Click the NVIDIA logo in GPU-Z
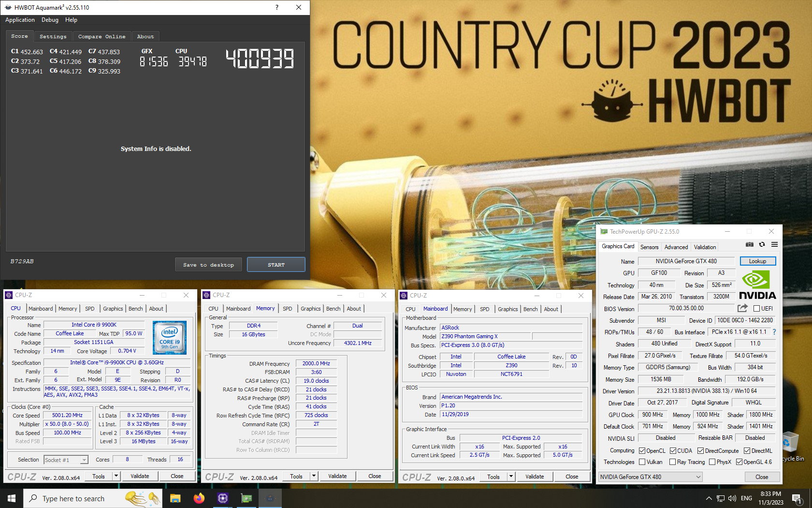This screenshot has height=508, width=812. pos(757,285)
